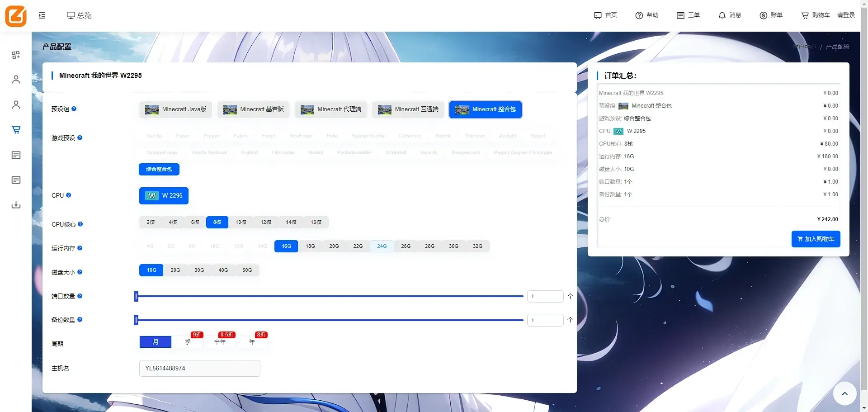Click 用户中心 breadcrumb link
This screenshot has height=412, width=868.
pos(804,47)
